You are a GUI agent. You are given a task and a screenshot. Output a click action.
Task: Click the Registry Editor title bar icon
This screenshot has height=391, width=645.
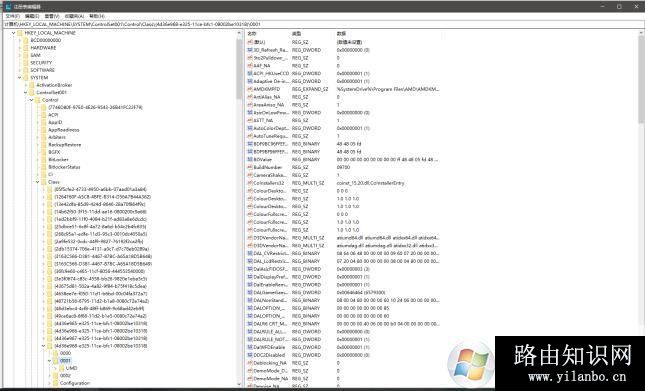pyautogui.click(x=8, y=7)
